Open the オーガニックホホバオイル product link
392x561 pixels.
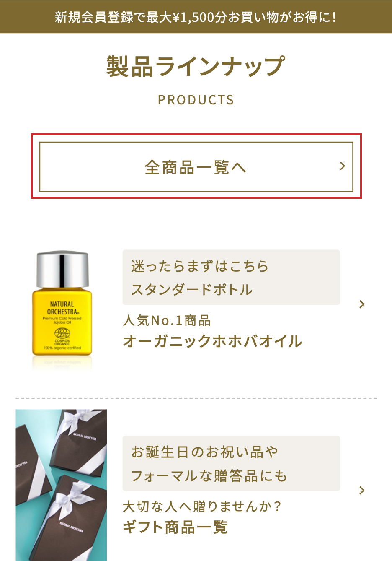[x=212, y=341]
